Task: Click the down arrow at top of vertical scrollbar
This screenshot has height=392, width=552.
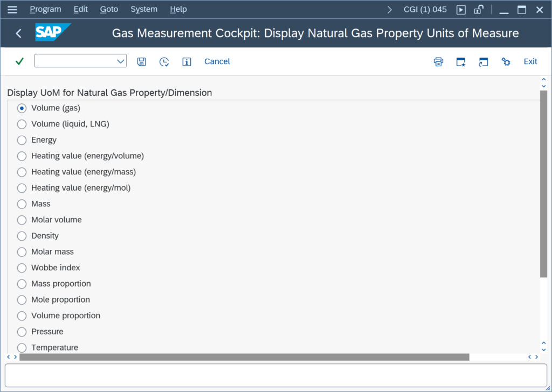Action: tap(543, 86)
